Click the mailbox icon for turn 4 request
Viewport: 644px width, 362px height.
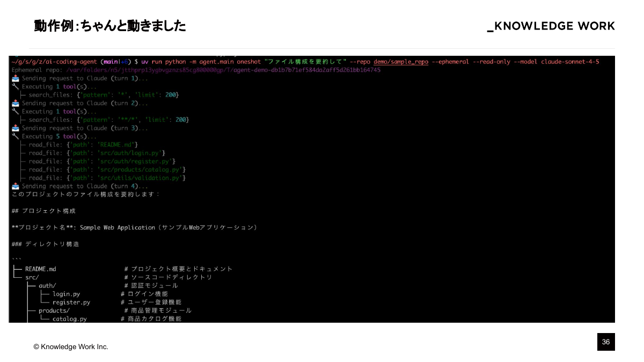pyautogui.click(x=15, y=186)
